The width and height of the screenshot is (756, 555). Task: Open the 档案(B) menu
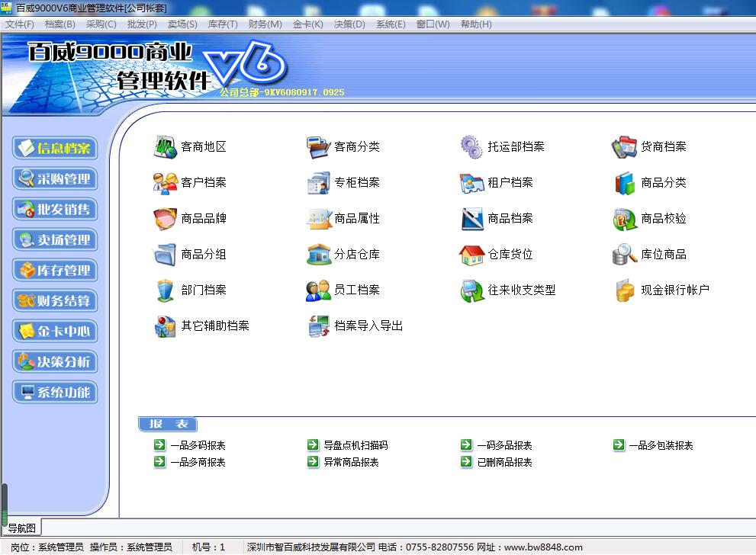click(x=60, y=24)
